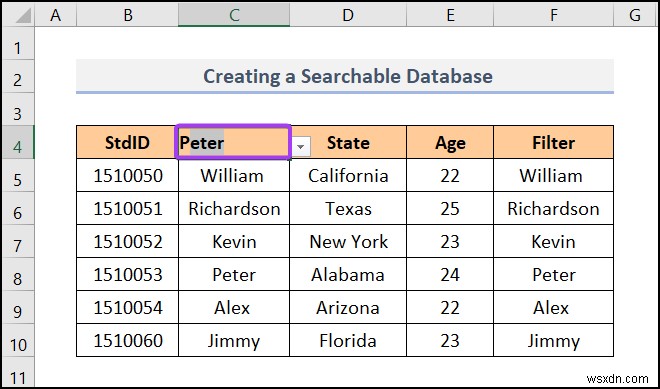Select age 23 in Kevin's row
Image resolution: width=660 pixels, height=389 pixels.
click(450, 241)
